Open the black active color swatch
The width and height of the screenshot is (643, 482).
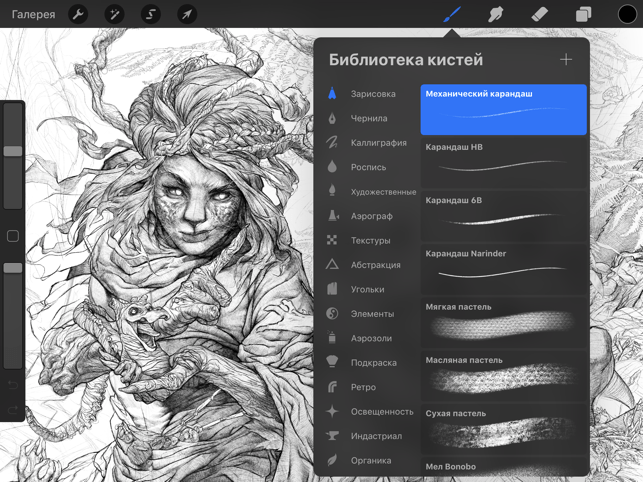(627, 14)
